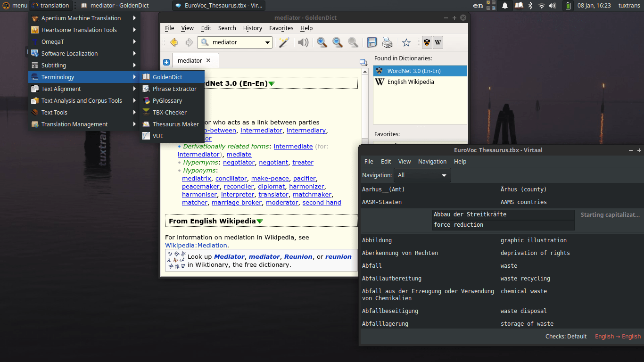Click the magic wand scan popup icon
The width and height of the screenshot is (644, 362).
coord(283,42)
